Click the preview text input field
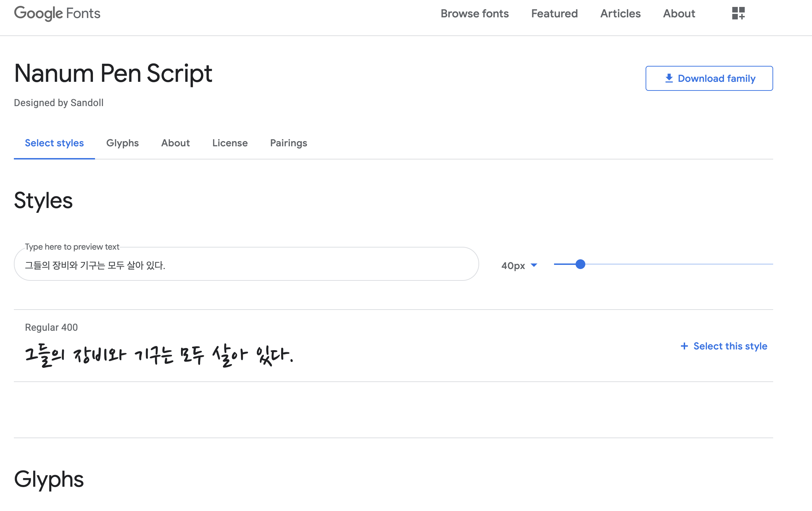Viewport: 812px width, 511px height. click(246, 265)
